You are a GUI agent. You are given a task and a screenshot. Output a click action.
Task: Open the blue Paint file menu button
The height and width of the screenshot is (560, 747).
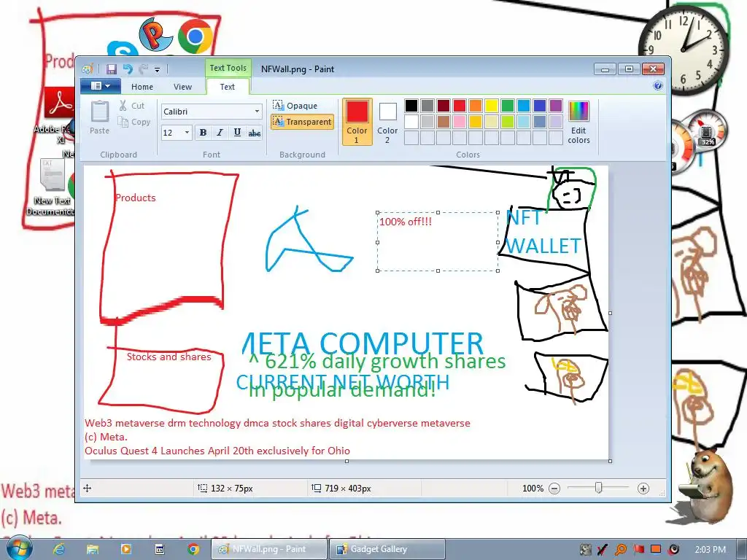coord(101,86)
